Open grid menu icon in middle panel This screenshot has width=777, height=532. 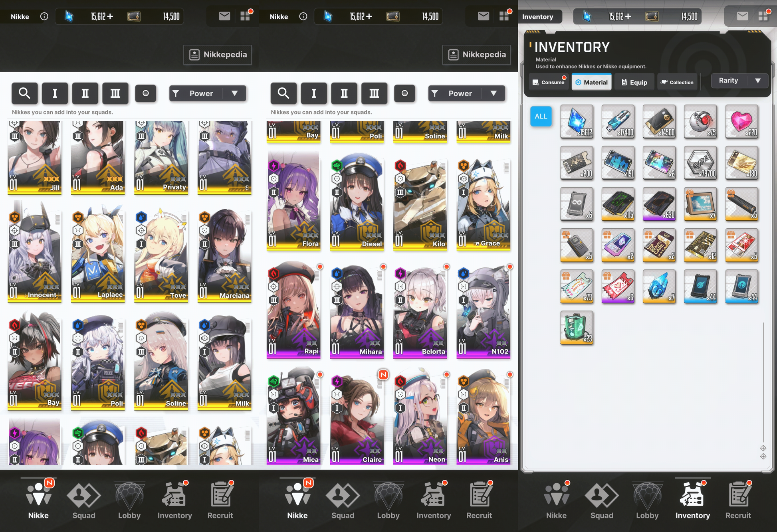pyautogui.click(x=504, y=16)
